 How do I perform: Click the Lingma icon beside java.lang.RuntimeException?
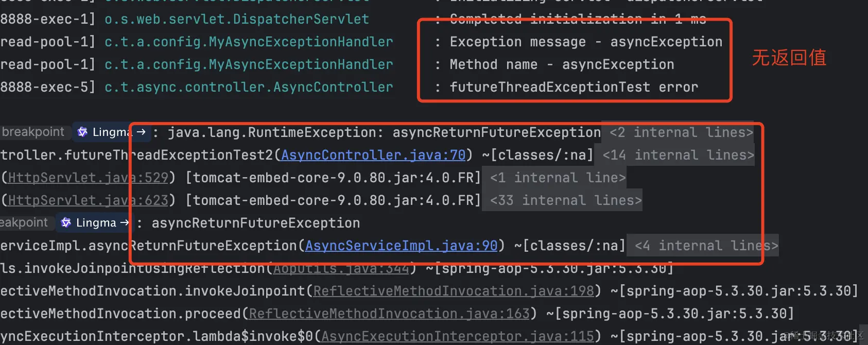[82, 132]
